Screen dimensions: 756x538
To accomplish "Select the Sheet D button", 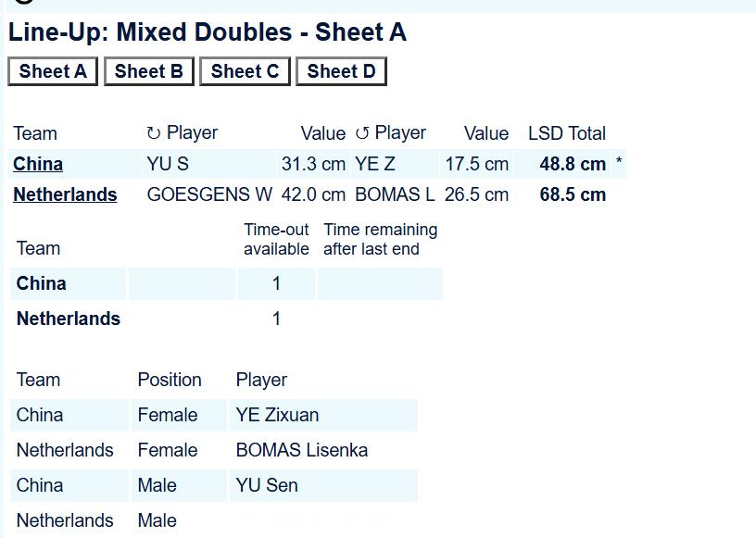I will 341,71.
